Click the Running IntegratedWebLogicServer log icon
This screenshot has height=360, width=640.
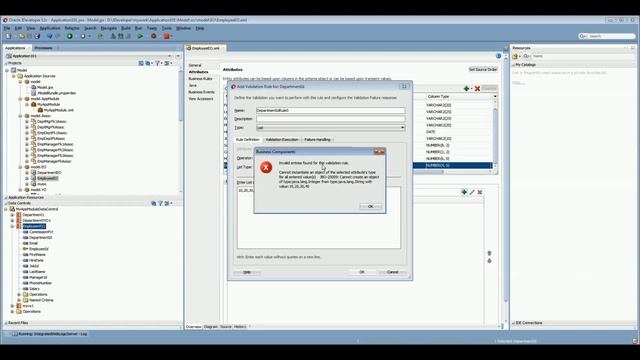15,334
